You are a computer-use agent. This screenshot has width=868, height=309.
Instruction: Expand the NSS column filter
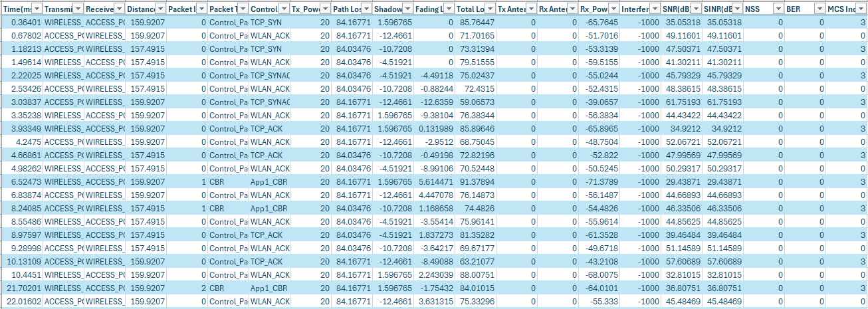click(x=778, y=9)
